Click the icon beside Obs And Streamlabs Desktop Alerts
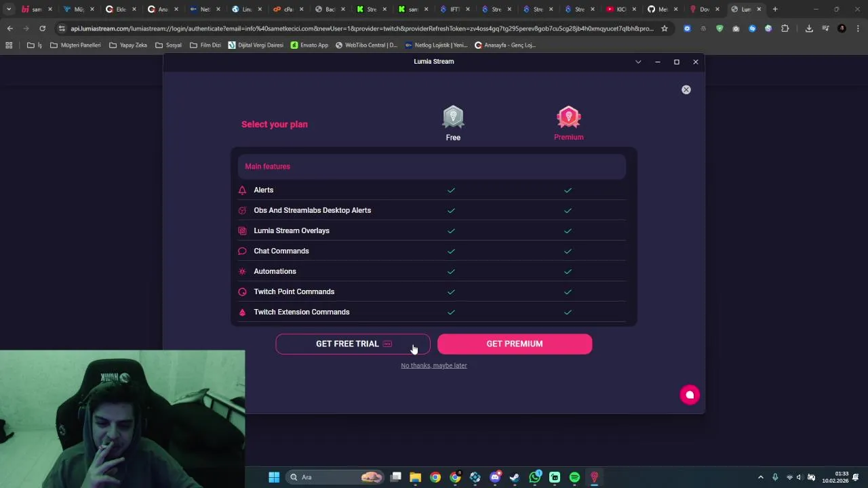Screen dimensions: 868x488 point(242,211)
